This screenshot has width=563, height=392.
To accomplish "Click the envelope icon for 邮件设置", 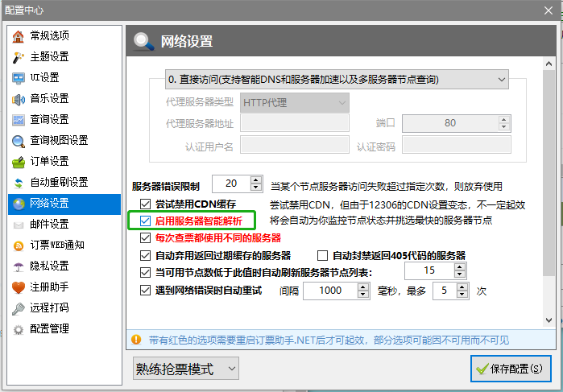I will click(x=19, y=225).
